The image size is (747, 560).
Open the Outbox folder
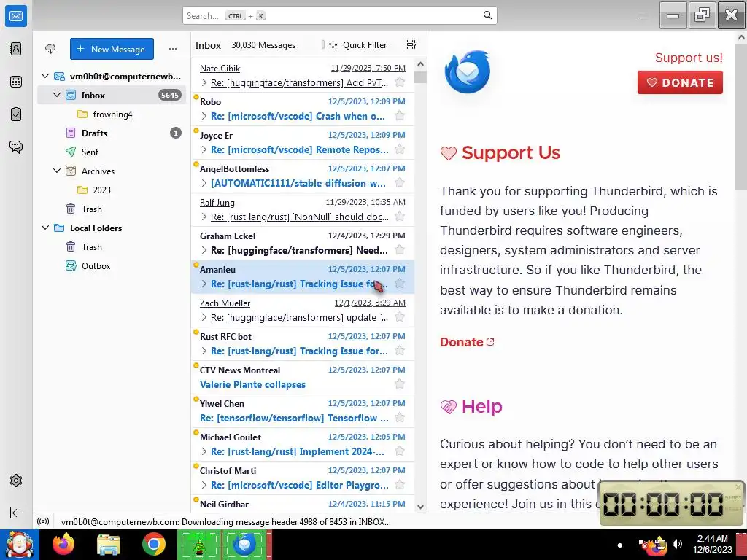click(112, 265)
